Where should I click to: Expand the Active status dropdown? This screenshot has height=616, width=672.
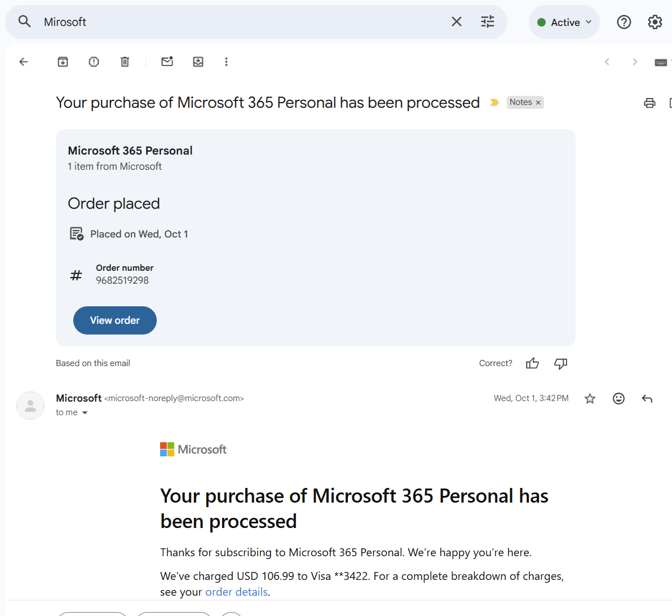(x=564, y=23)
